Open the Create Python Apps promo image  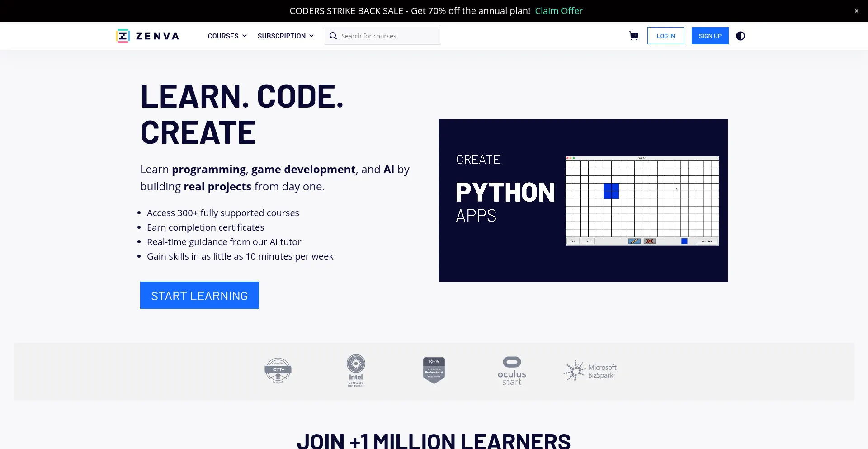[x=583, y=201]
